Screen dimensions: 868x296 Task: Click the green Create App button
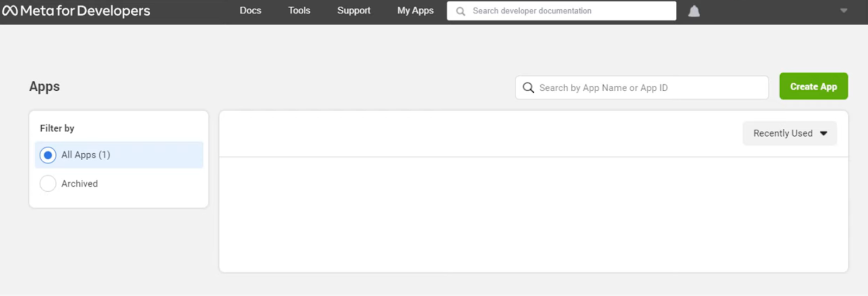coord(813,86)
